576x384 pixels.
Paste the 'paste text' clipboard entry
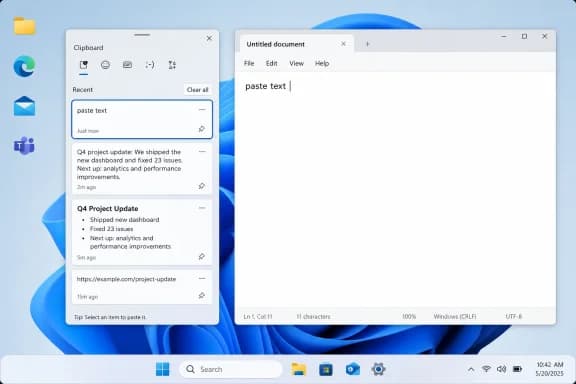click(142, 119)
